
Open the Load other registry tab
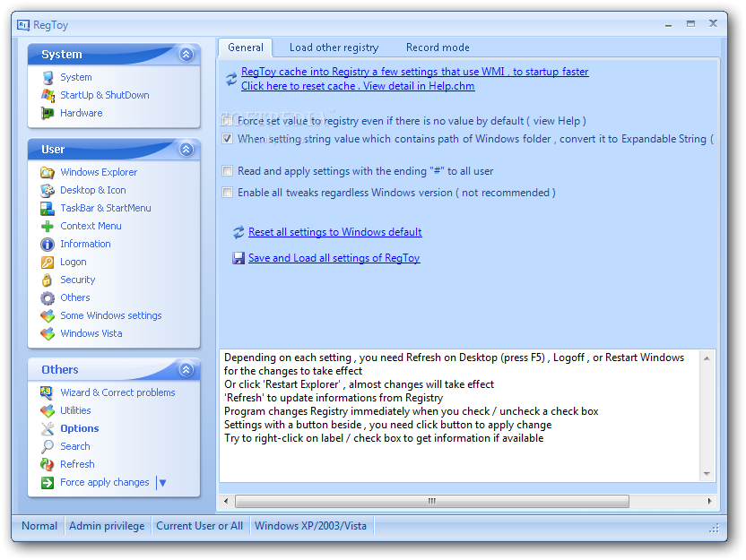pyautogui.click(x=334, y=47)
